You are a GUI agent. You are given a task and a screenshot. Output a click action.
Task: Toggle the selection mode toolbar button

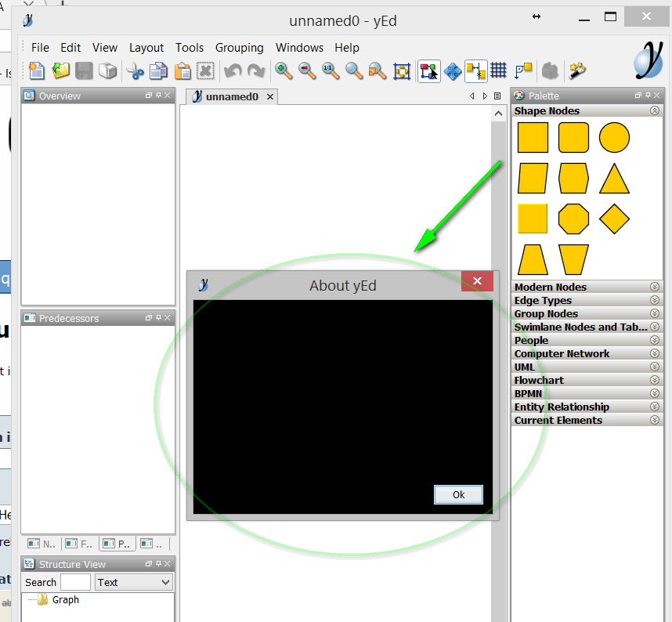point(429,71)
